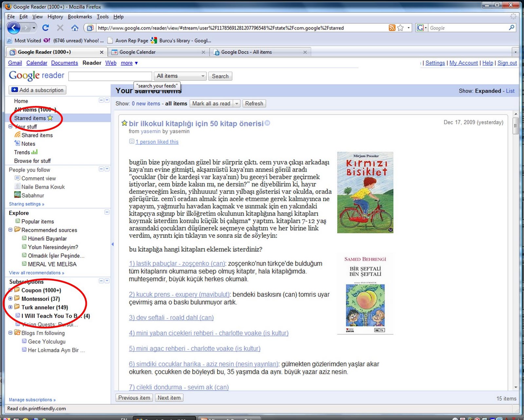Unstar the post 'bir ilkokul kitaplığı' using its star icon

point(124,123)
